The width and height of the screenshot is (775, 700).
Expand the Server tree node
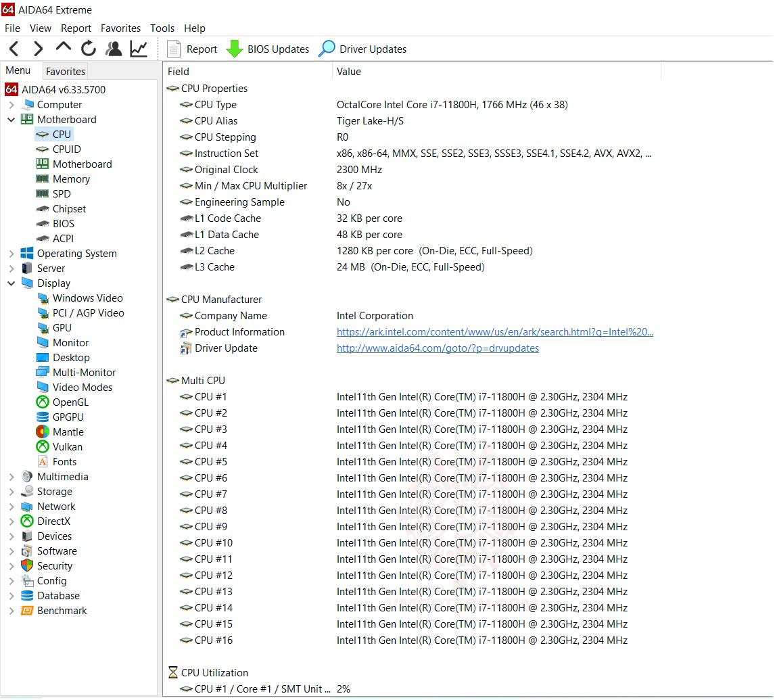(x=11, y=269)
